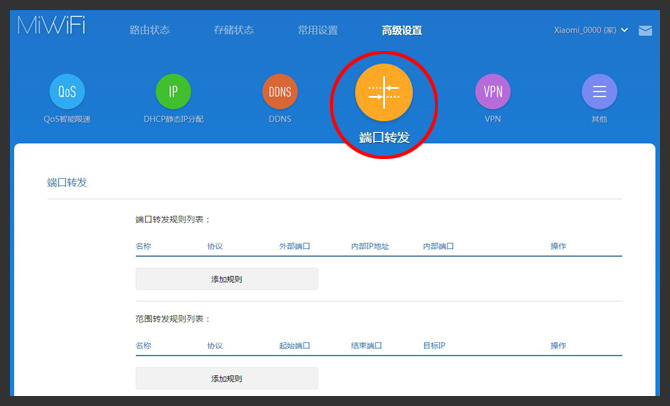Click the green IP icon for DHCP
The image size is (670, 406).
point(173,92)
